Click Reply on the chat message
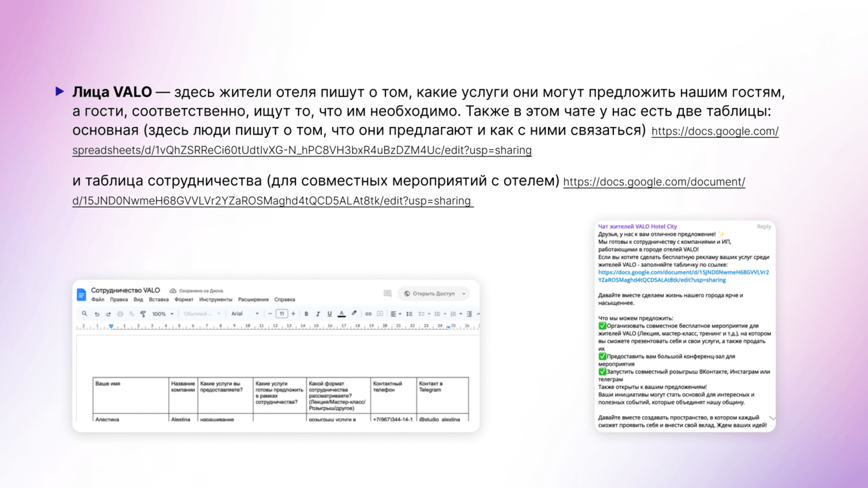Image resolution: width=868 pixels, height=488 pixels. pos(764,227)
